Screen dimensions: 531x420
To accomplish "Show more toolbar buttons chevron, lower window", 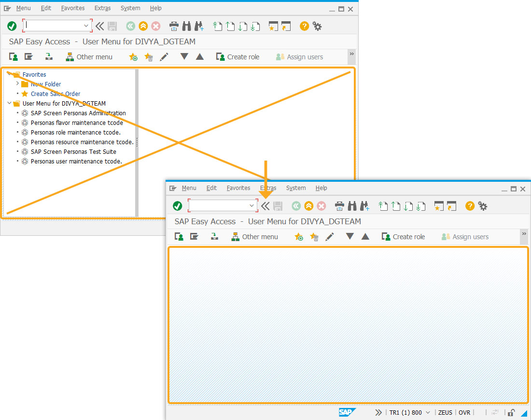I will click(x=524, y=234).
